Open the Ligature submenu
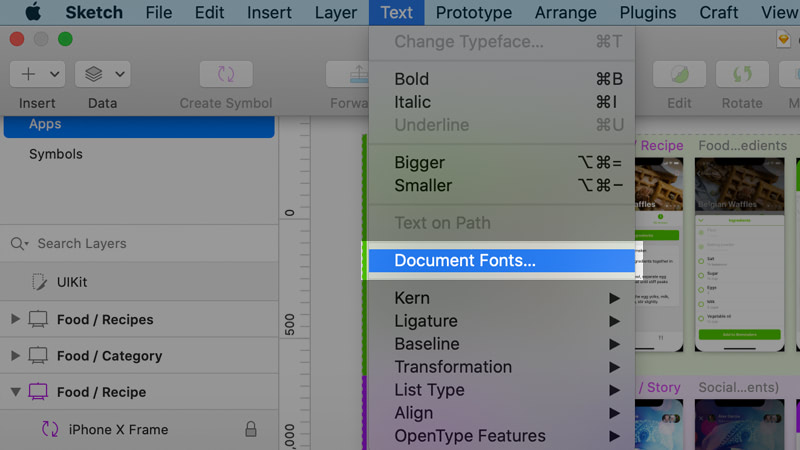Image resolution: width=800 pixels, height=450 pixels. (502, 321)
